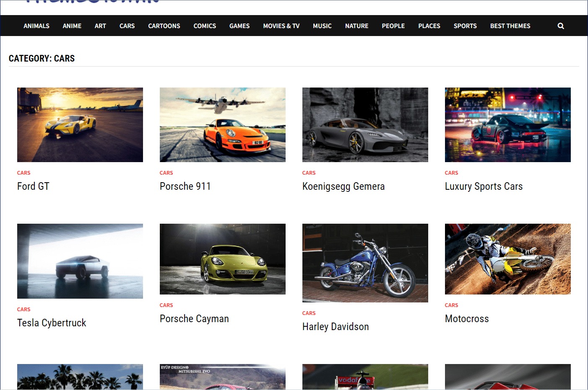This screenshot has width=588, height=390.
Task: Select the Art menu item
Action: click(x=100, y=26)
